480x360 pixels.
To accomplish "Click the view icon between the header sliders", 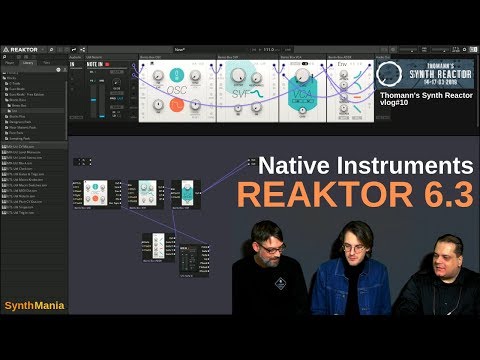I will coord(424,50).
